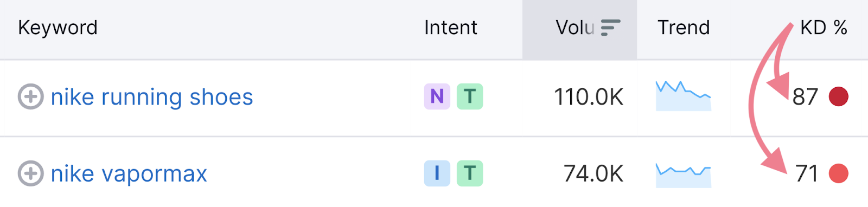Open trend sparkline for nike running shoes
Image resolution: width=868 pixels, height=207 pixels.
[x=684, y=96]
